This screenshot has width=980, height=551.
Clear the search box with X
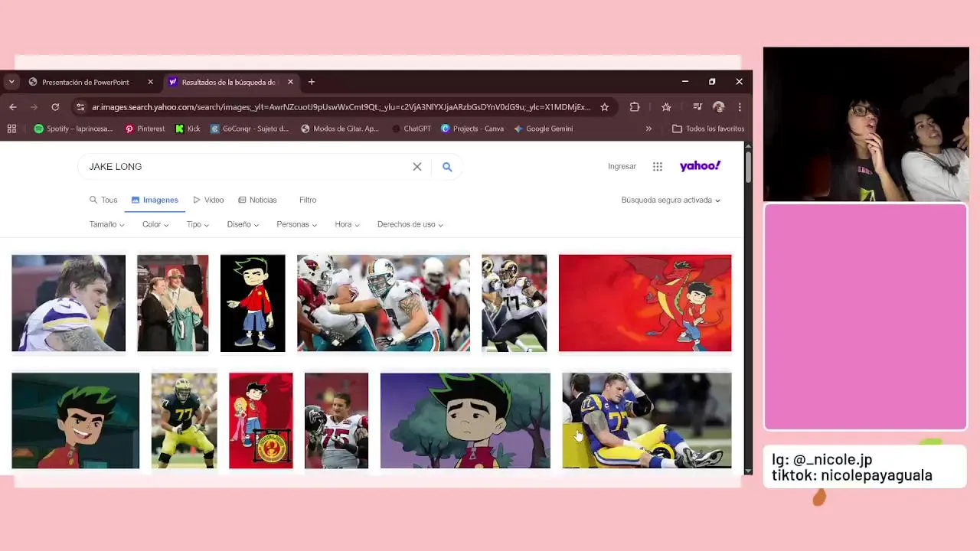tap(417, 167)
